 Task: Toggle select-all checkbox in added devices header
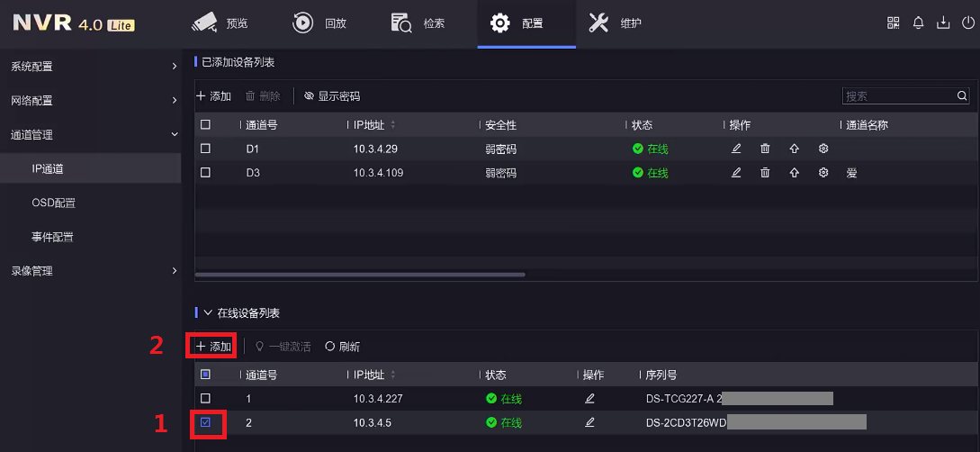click(205, 125)
